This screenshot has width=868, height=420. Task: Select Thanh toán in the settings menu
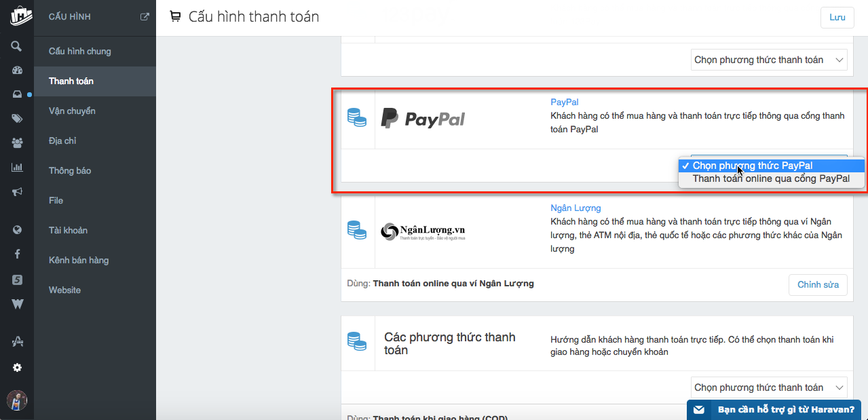95,81
